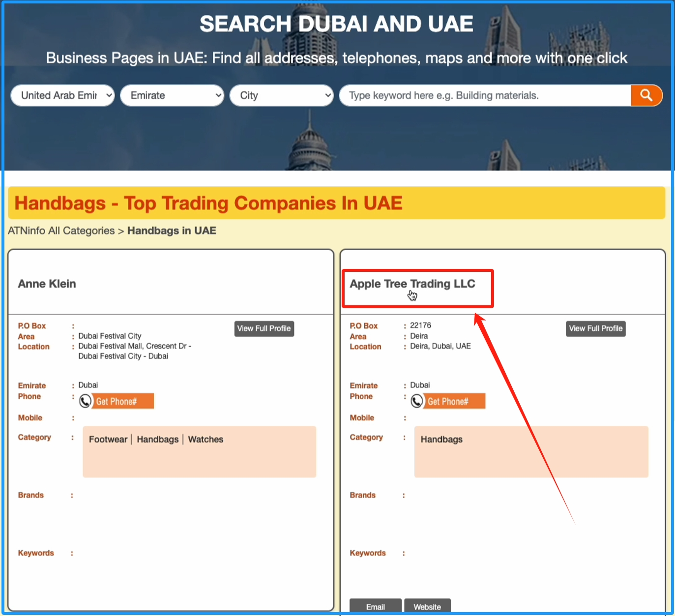View Full Profile of Anne Klein
Viewport: 675px width, 616px height.
tap(264, 328)
